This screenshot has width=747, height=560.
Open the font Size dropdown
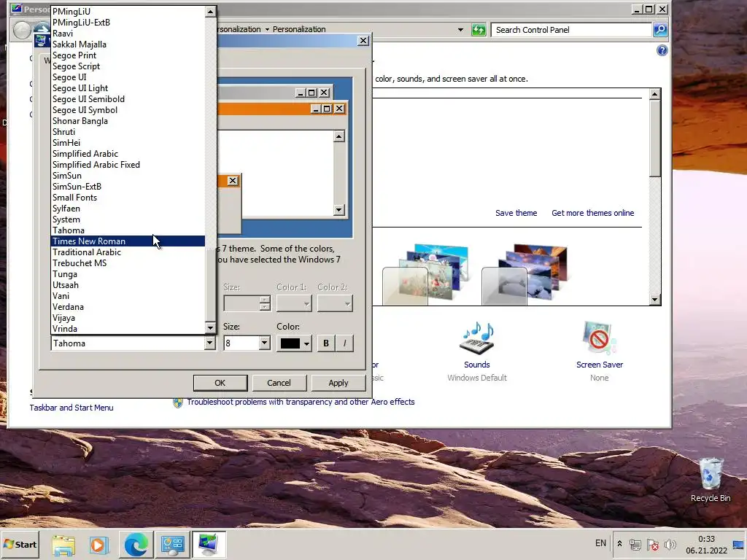pos(264,343)
